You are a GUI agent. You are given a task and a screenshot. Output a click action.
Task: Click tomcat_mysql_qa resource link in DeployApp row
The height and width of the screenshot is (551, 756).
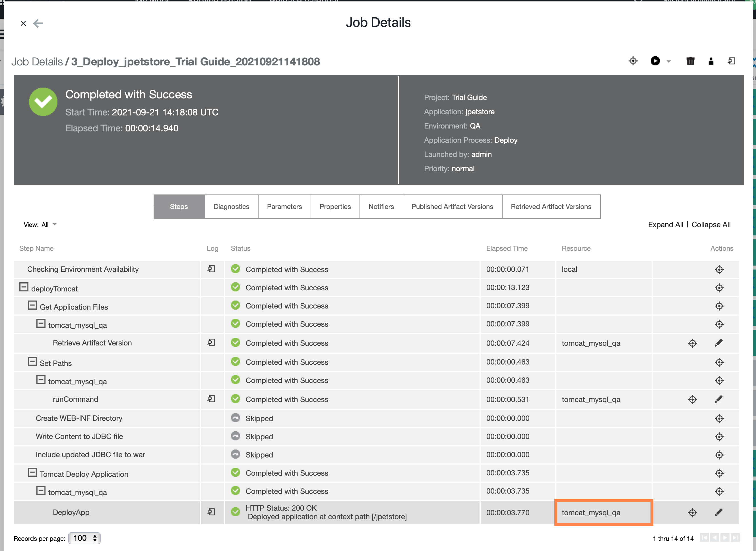pos(591,513)
